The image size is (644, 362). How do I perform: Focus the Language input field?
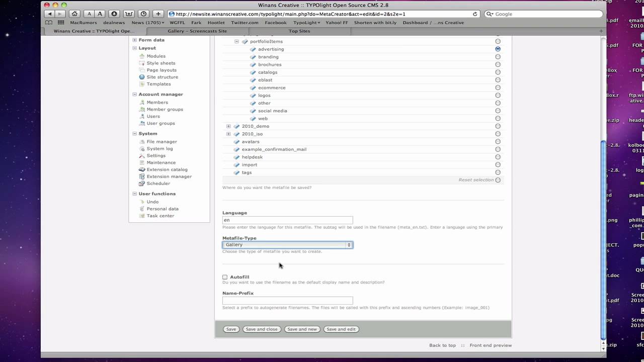287,220
